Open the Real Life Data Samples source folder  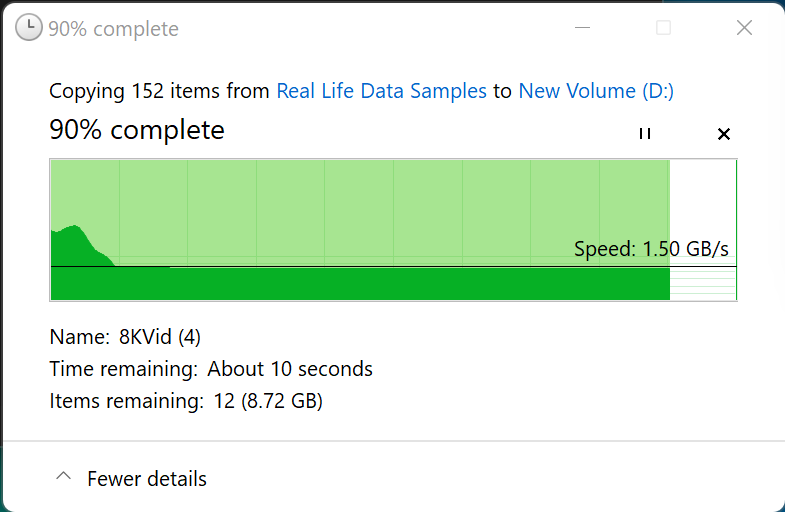(x=381, y=91)
